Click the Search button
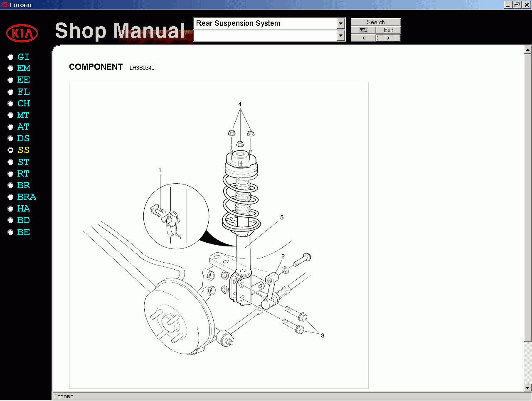 375,22
